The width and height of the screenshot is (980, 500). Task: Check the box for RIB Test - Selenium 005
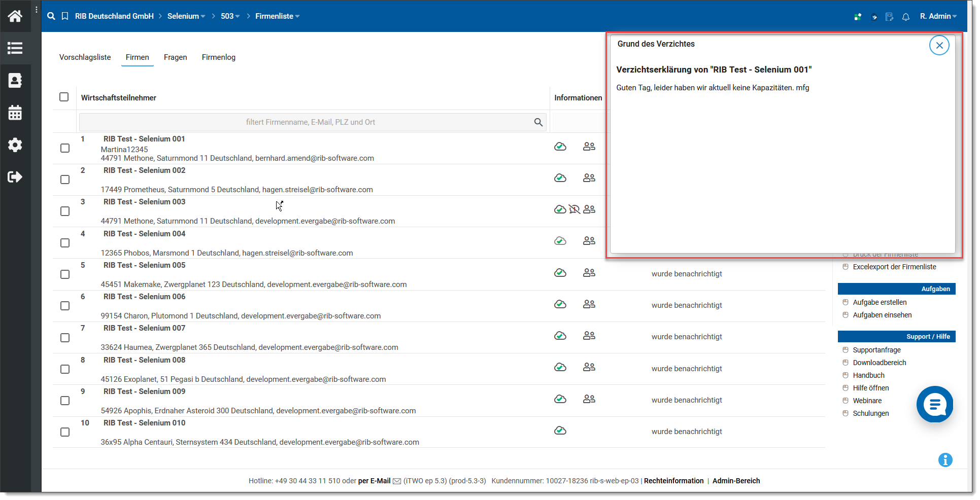point(65,274)
